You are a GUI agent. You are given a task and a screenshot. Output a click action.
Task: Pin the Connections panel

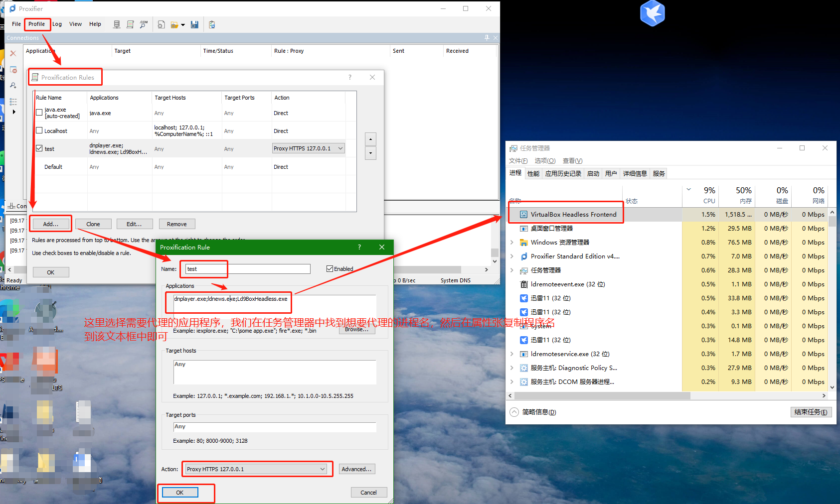coord(487,38)
